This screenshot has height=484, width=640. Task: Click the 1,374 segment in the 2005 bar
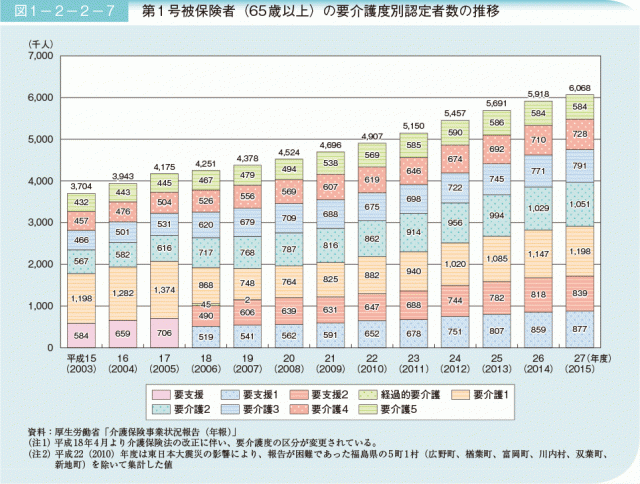164,290
